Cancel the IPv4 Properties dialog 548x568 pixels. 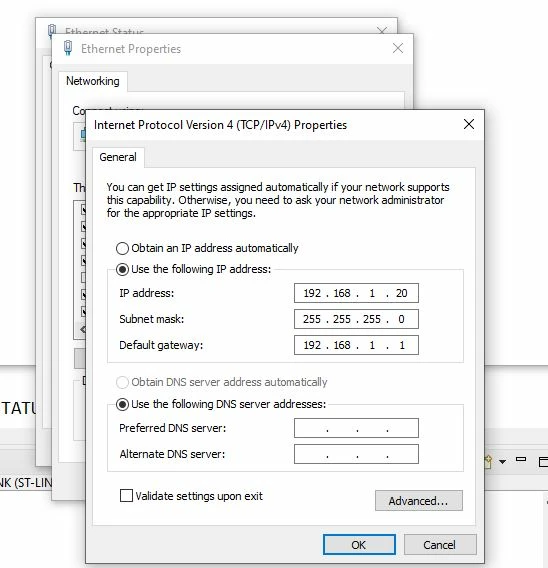point(440,544)
